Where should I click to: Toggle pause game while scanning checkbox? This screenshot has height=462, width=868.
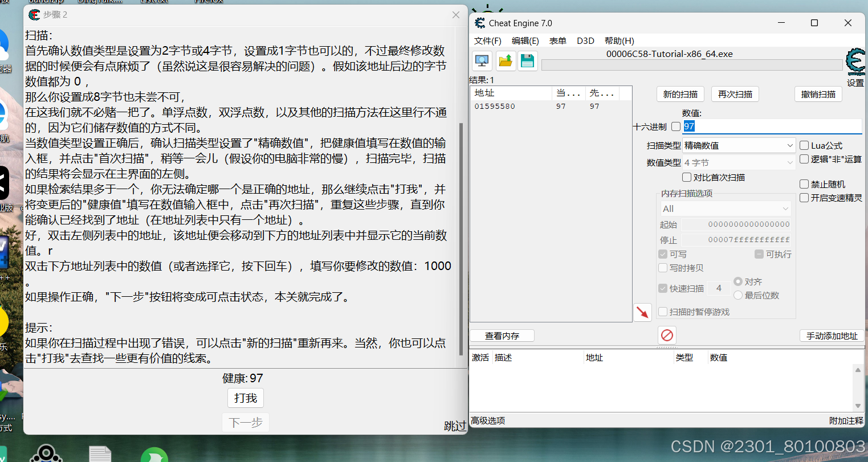click(x=663, y=312)
